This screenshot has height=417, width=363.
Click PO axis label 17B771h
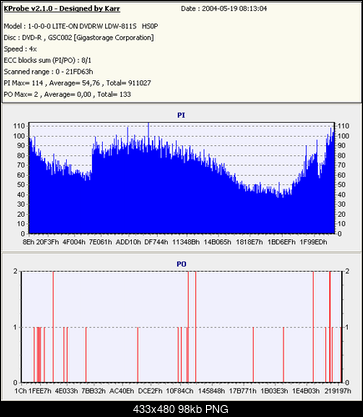click(x=243, y=391)
